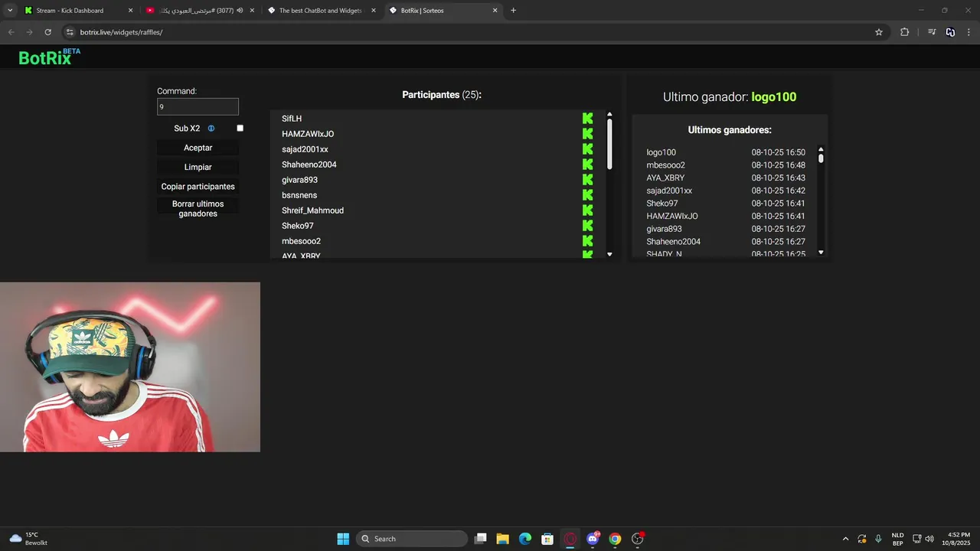The height and width of the screenshot is (551, 980).
Task: Select participant SifLH in the list
Action: coord(292,119)
